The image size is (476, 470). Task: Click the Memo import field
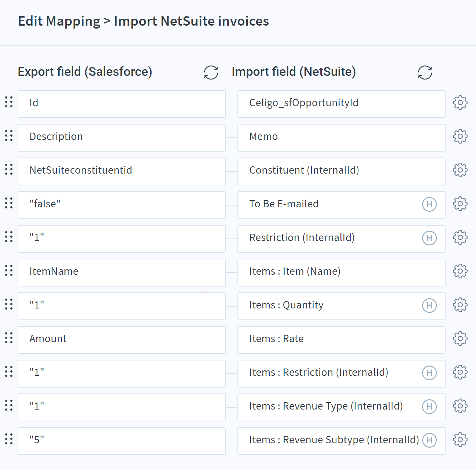pos(342,138)
